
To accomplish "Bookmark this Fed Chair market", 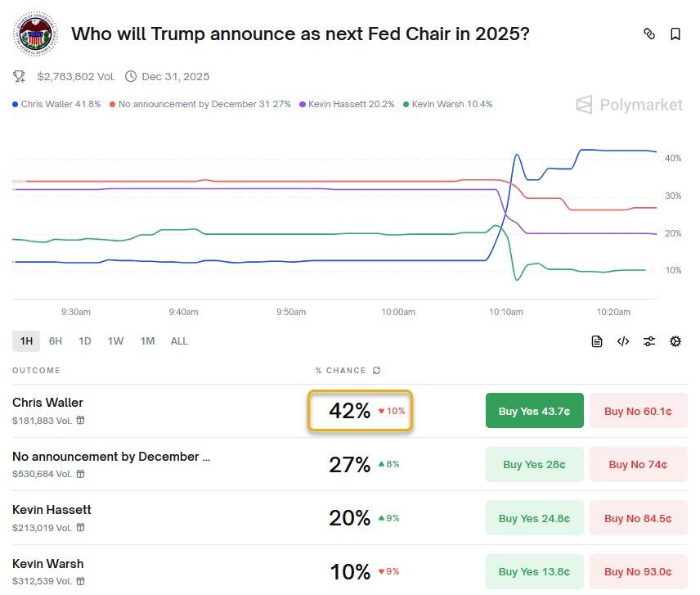I will coord(675,34).
